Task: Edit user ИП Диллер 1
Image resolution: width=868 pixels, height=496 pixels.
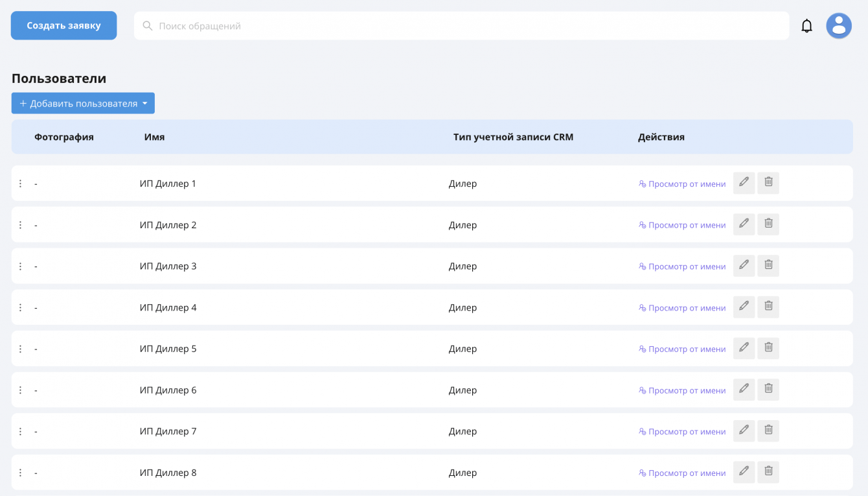Action: 744,183
